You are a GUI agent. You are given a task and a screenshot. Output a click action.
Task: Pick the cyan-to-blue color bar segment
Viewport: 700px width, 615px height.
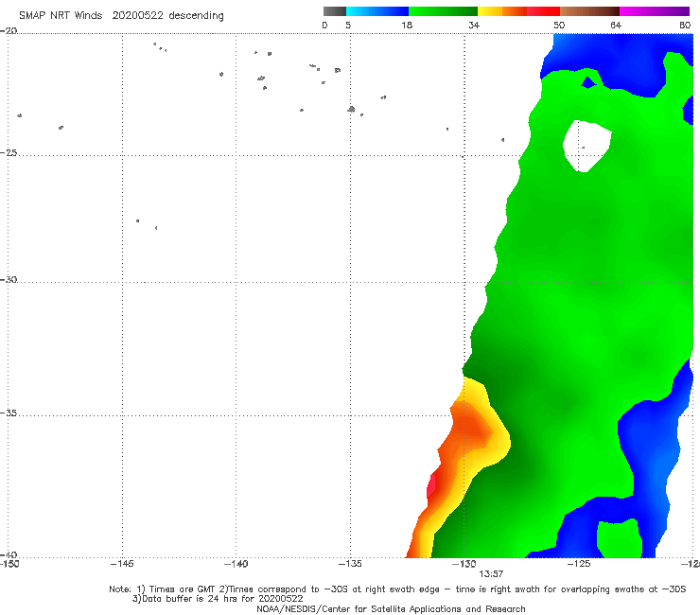coord(377,11)
